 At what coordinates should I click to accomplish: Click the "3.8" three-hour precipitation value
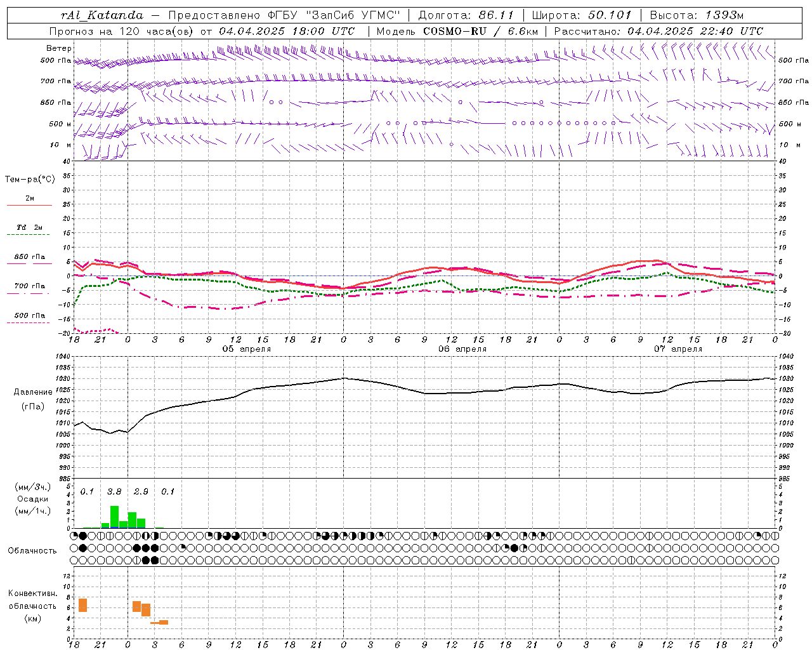[114, 491]
